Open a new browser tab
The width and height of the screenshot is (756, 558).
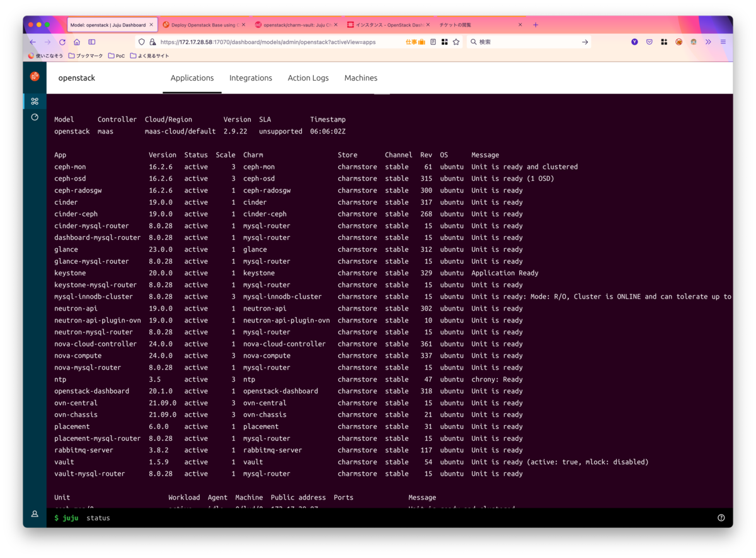(x=535, y=25)
